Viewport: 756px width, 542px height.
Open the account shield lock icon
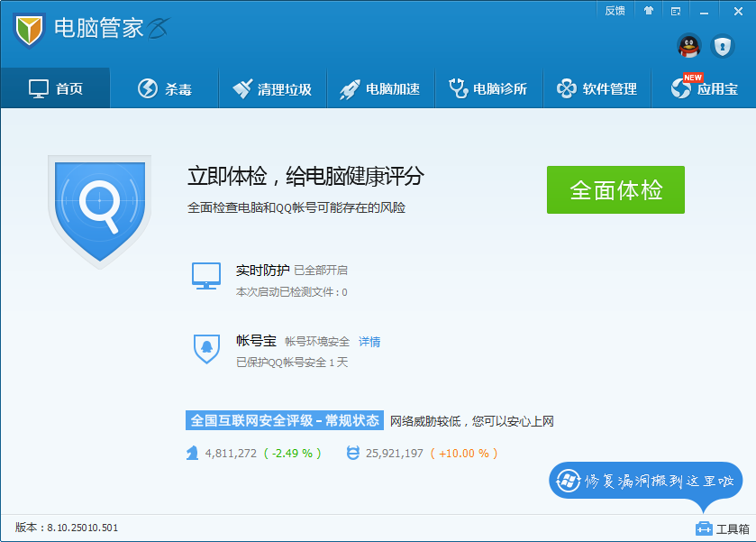click(x=722, y=46)
